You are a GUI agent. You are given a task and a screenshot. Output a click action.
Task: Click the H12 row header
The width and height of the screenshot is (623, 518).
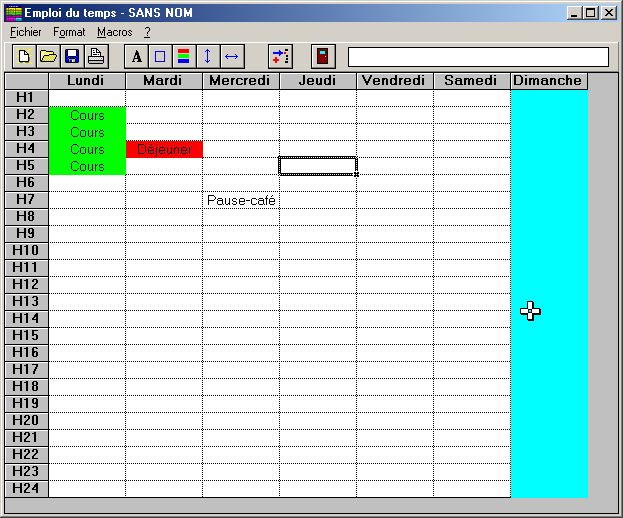tap(27, 284)
